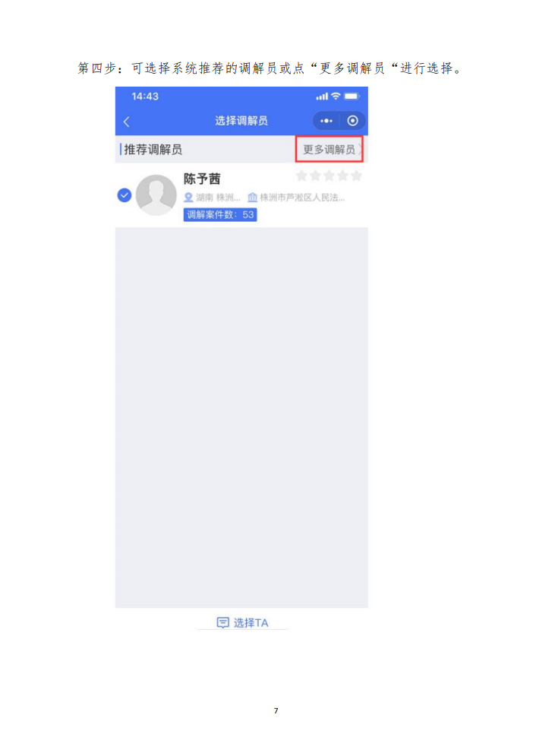Click the court building icon

(x=252, y=198)
